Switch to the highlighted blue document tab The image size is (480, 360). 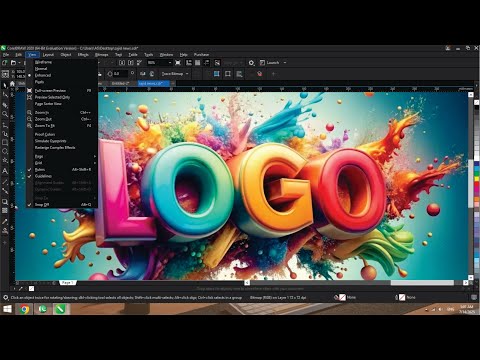(155, 83)
